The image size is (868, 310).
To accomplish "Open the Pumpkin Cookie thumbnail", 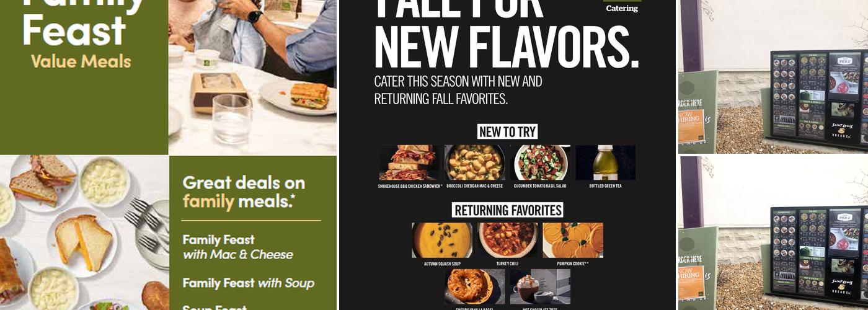I will (x=573, y=241).
